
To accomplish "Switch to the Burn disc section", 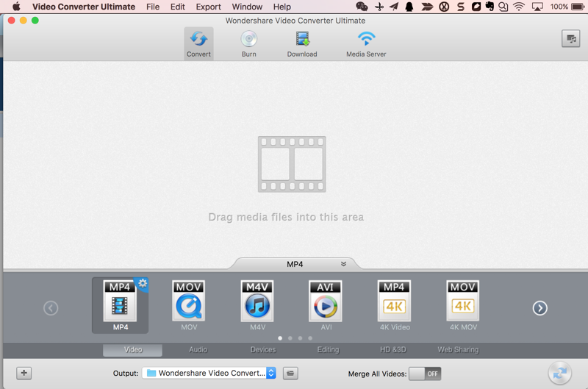I will [x=248, y=43].
